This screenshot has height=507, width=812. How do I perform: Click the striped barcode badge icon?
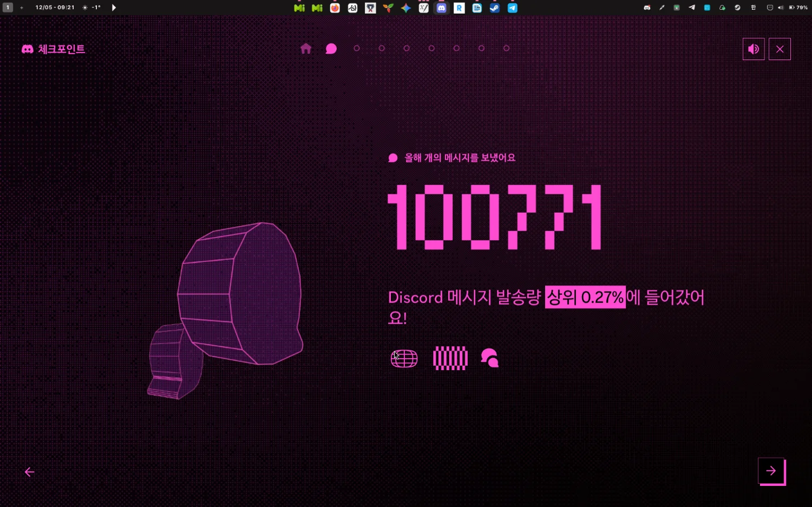pyautogui.click(x=450, y=358)
